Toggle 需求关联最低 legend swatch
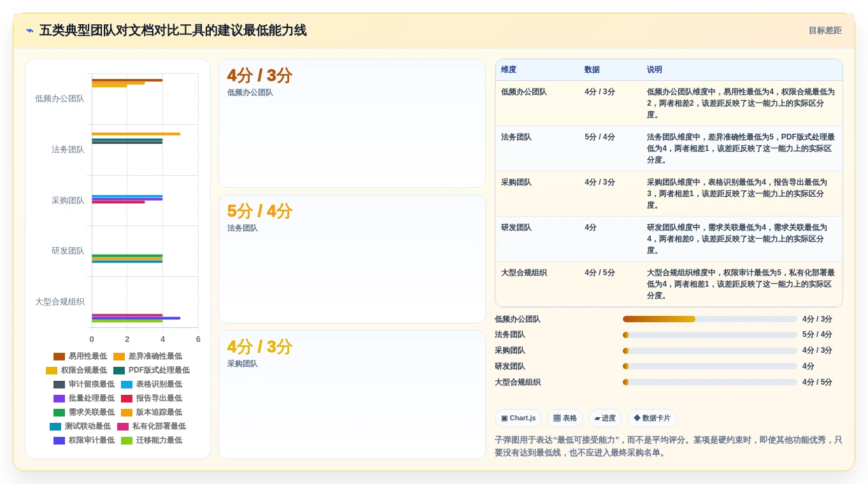 59,413
